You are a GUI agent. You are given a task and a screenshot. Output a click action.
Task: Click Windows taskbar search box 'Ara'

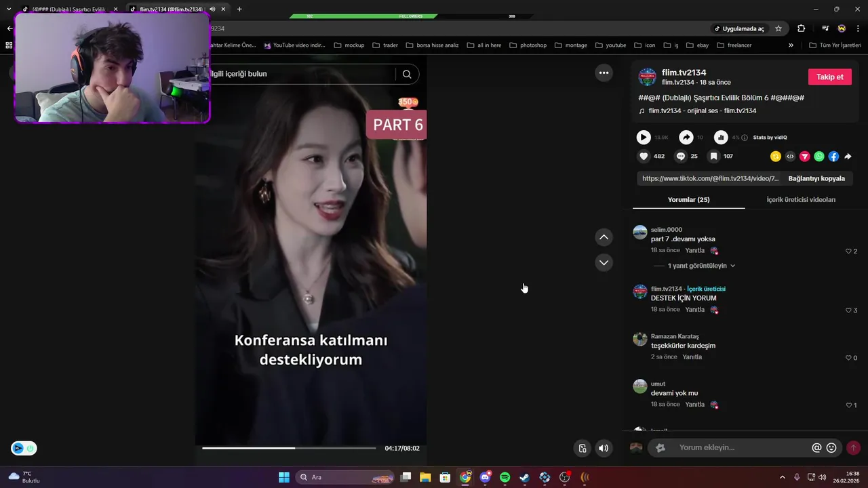[347, 477]
